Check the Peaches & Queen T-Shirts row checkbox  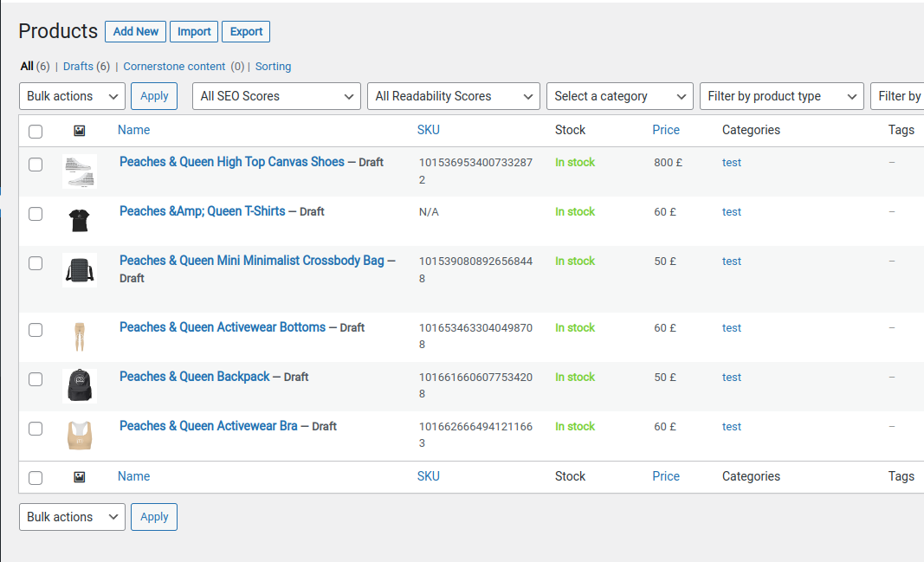pos(36,214)
